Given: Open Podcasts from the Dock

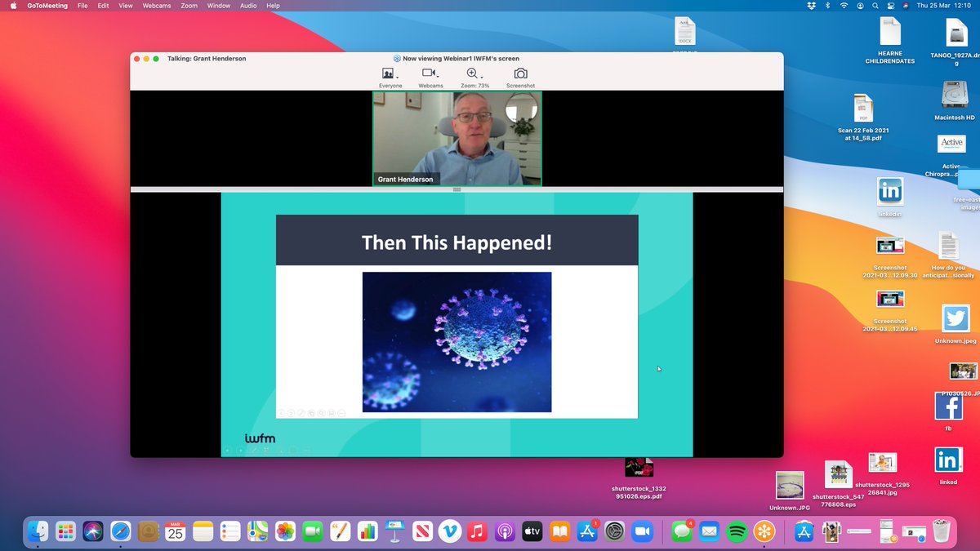Looking at the screenshot, I should click(x=505, y=531).
